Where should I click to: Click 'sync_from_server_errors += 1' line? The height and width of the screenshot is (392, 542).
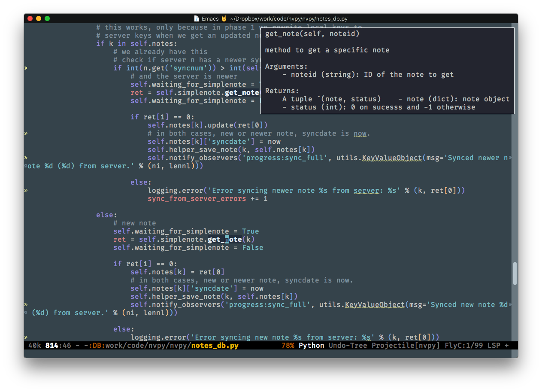pos(208,198)
